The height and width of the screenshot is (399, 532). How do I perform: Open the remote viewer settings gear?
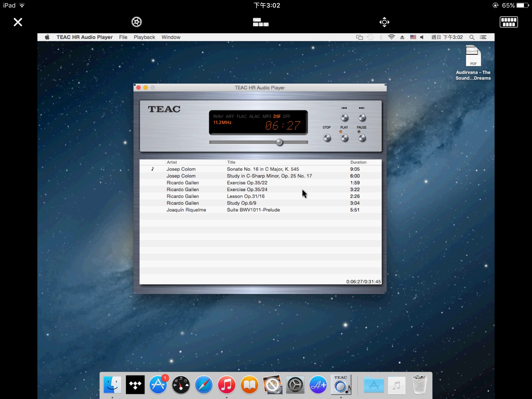click(136, 22)
